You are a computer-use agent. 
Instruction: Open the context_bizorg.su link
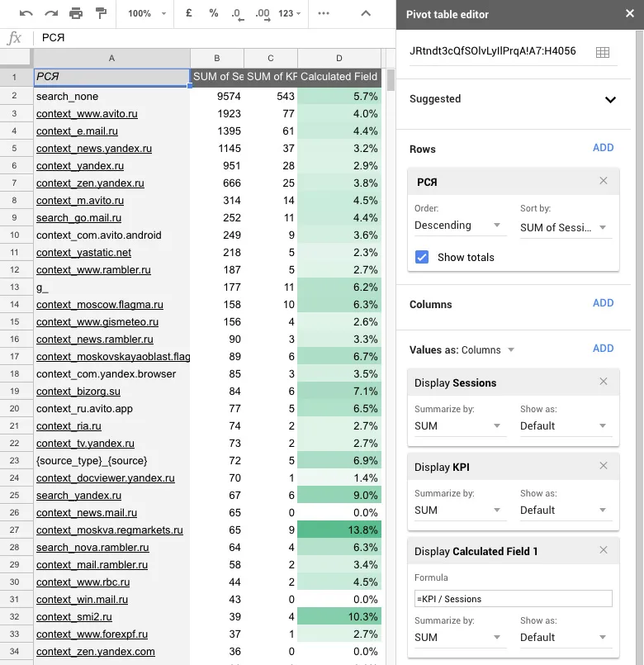tap(78, 391)
